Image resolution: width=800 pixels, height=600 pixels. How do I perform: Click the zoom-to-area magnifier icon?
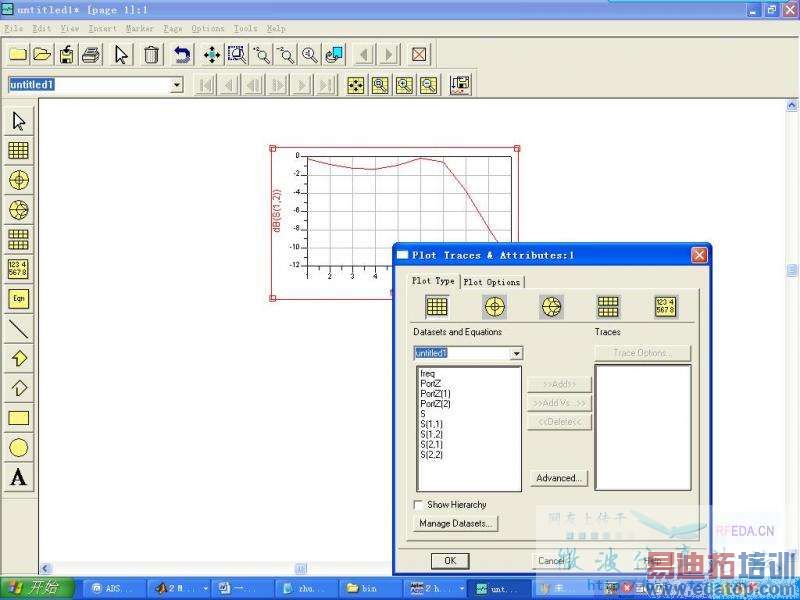tap(237, 54)
